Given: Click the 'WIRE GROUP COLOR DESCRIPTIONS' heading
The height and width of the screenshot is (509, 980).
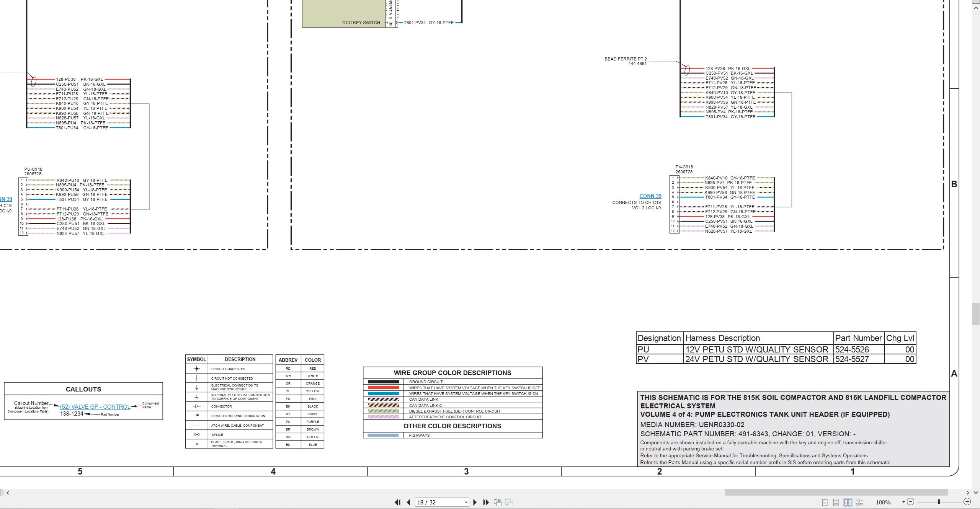Looking at the screenshot, I should pos(452,373).
